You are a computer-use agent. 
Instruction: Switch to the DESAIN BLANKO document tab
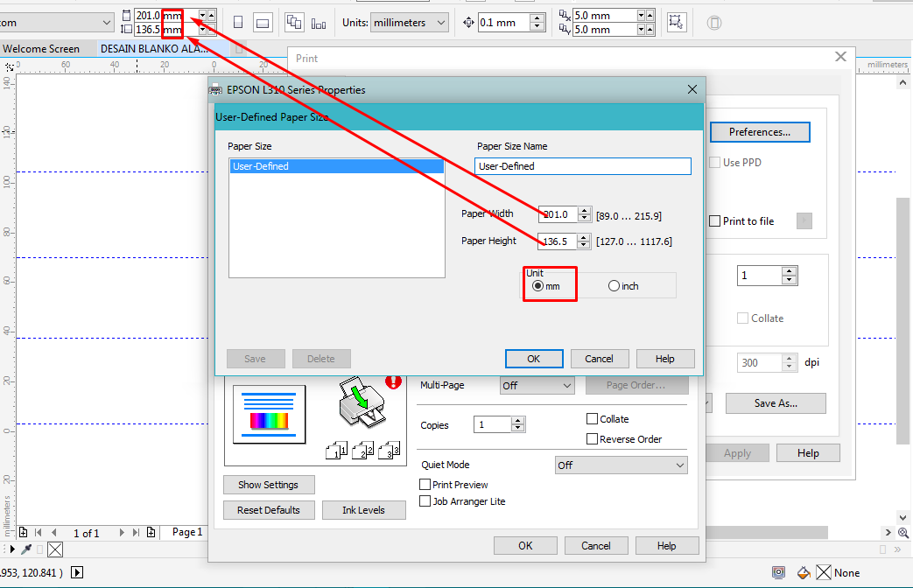tap(154, 49)
